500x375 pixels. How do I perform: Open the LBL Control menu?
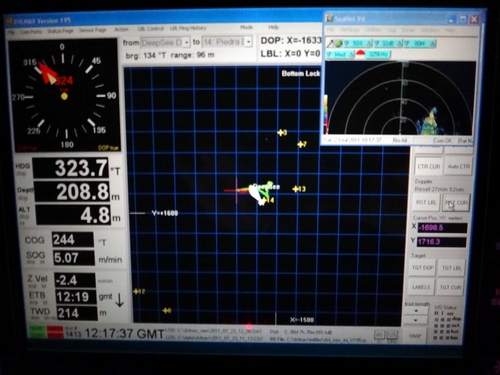click(150, 29)
